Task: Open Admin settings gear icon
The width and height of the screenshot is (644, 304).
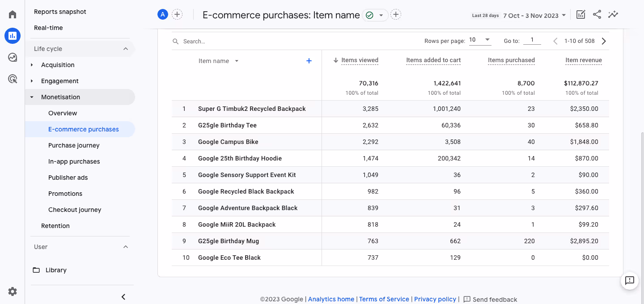Action: pos(13,291)
